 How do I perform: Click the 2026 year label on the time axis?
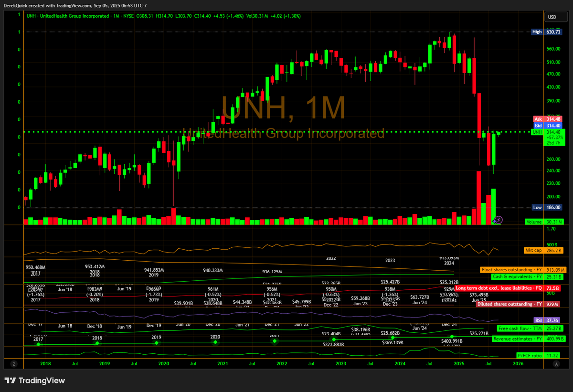[x=518, y=364]
